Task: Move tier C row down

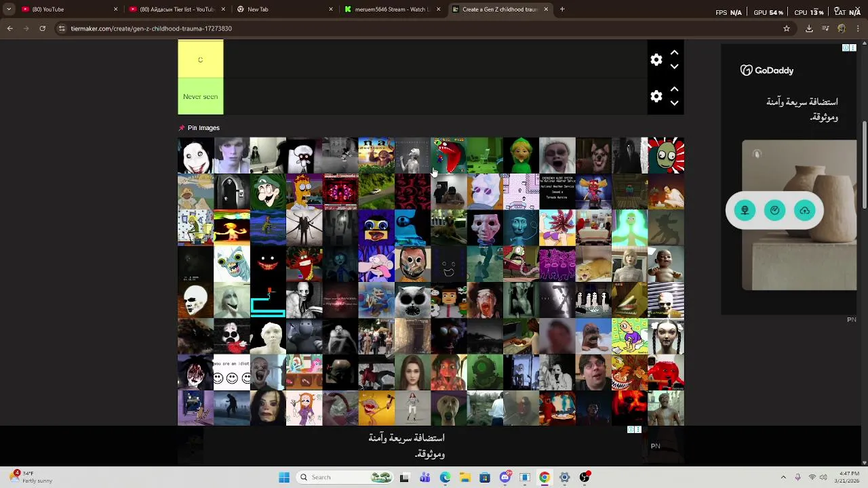Action: (x=674, y=66)
